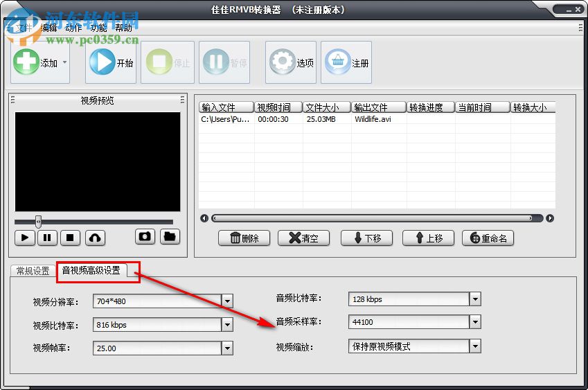Clear the file list with 清空

click(304, 238)
